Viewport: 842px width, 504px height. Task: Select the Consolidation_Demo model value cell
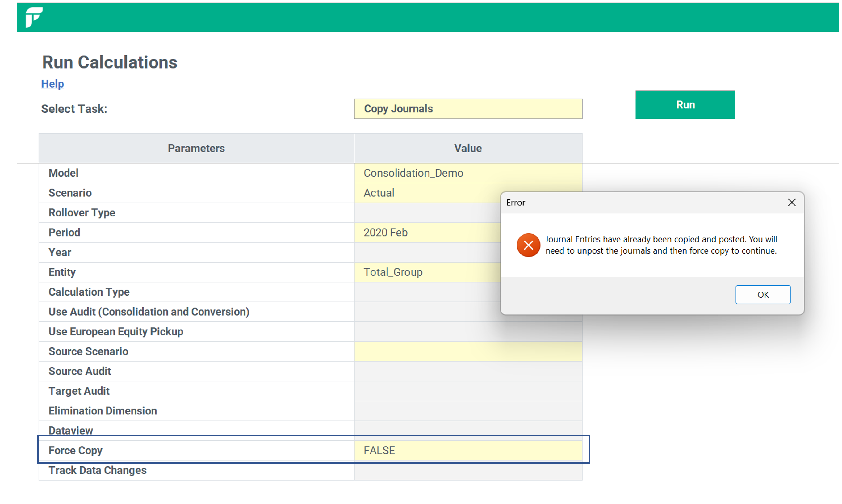[x=468, y=173]
